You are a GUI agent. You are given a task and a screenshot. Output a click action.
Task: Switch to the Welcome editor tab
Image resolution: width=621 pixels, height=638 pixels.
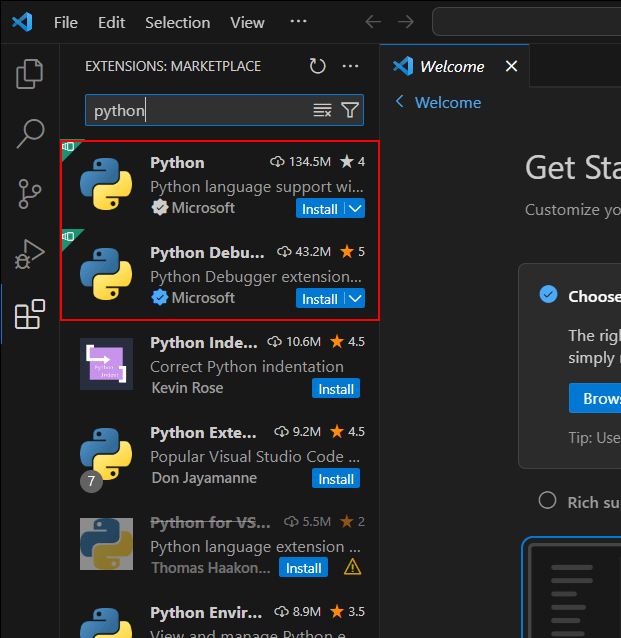coord(452,66)
